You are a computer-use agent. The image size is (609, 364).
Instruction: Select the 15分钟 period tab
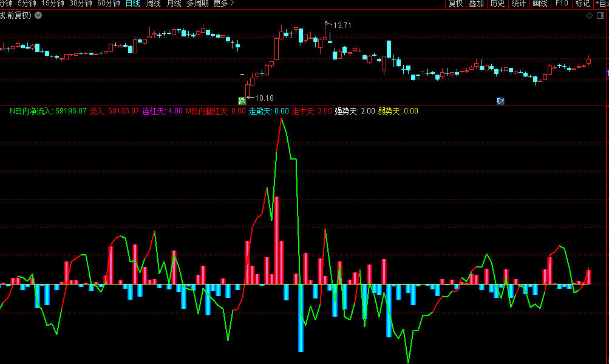click(x=53, y=4)
